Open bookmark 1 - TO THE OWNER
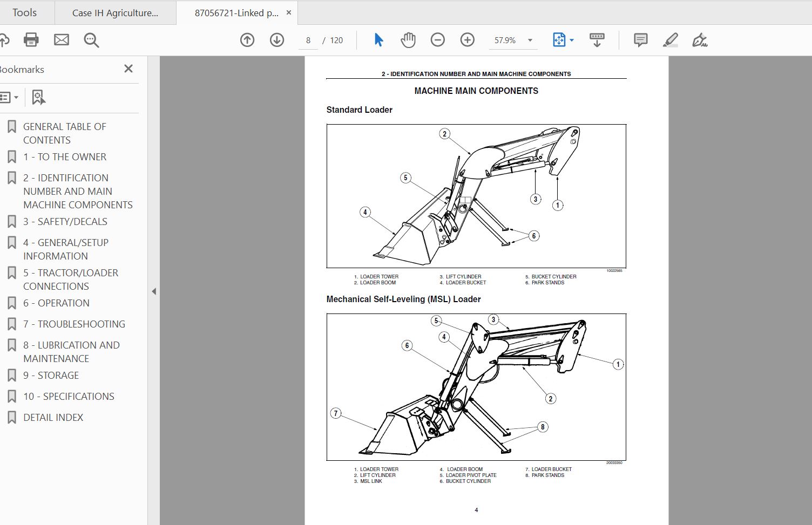Screen dimensions: 812x525 (65, 157)
